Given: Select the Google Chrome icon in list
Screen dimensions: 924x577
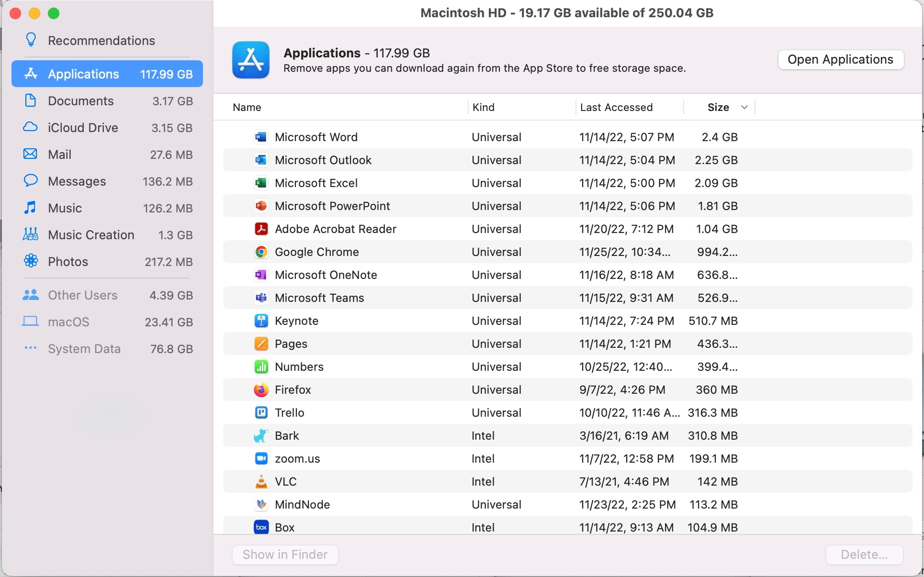Looking at the screenshot, I should pyautogui.click(x=261, y=252).
